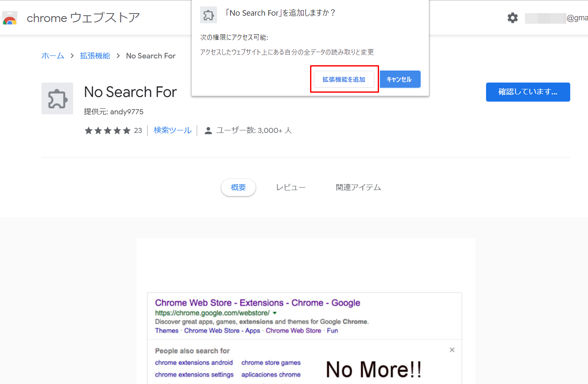Screen dimensions: 588x384
Task: Click the https://chrome.google.com/webstore/ URL text
Action: (212, 313)
